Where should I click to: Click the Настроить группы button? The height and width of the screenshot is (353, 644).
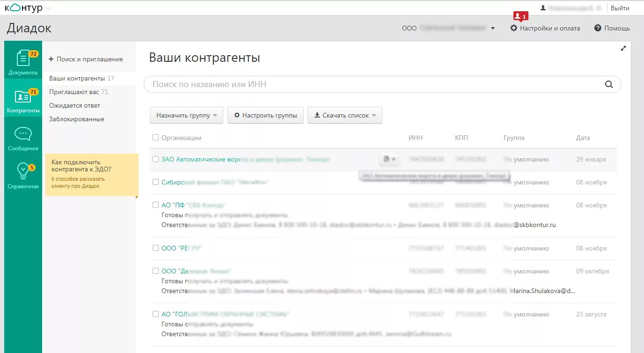click(x=265, y=115)
